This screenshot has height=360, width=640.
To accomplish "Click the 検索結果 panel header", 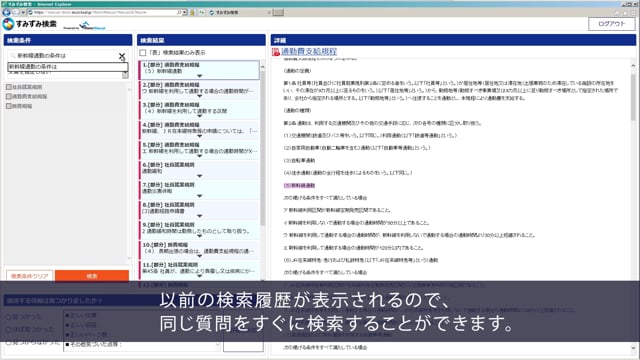I will pos(201,40).
